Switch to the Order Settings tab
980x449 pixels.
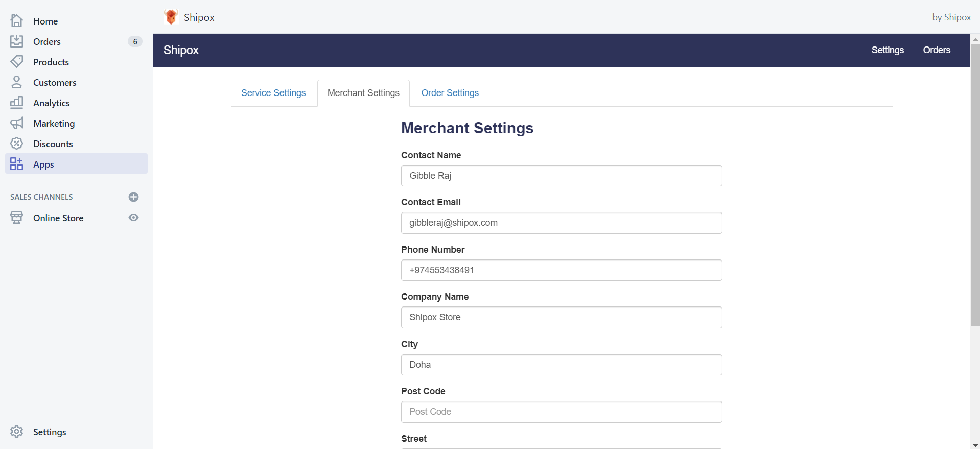pyautogui.click(x=450, y=93)
